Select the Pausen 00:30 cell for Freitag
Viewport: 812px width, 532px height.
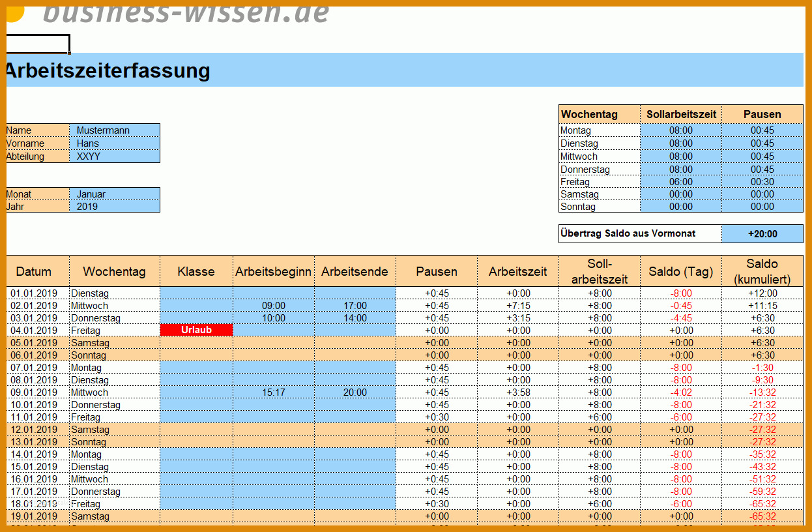pos(762,182)
